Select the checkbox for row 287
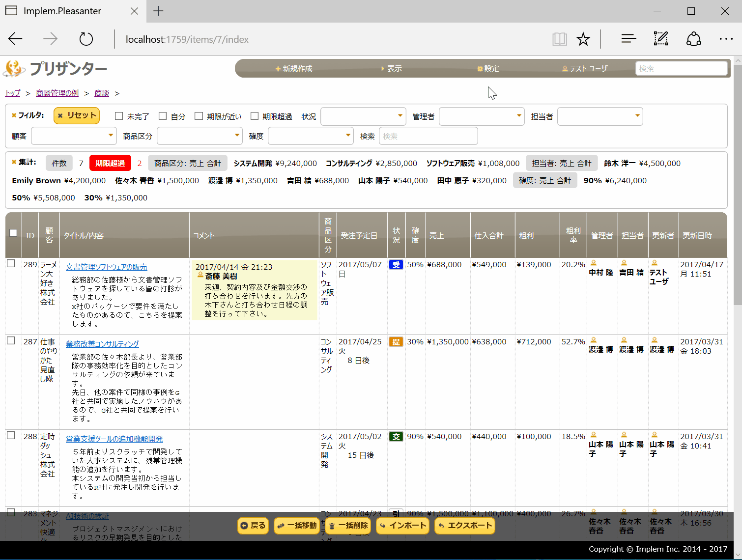 11,340
